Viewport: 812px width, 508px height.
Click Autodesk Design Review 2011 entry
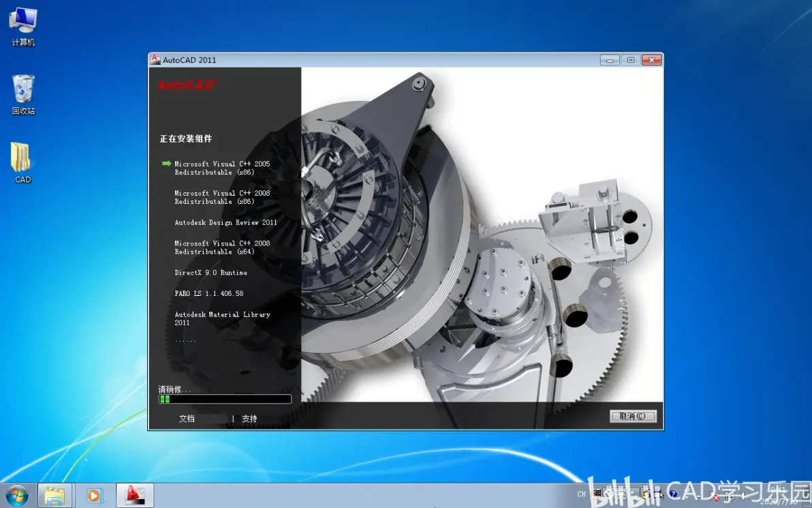[x=225, y=222]
